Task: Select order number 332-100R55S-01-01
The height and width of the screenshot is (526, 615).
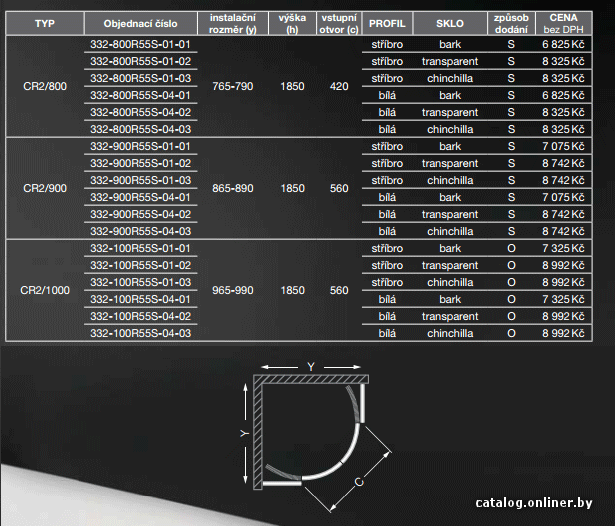Action: click(x=140, y=248)
